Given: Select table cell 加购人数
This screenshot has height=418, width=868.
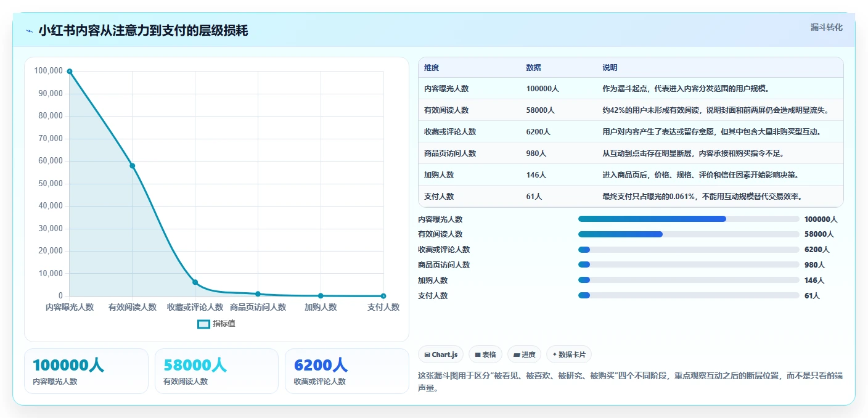Looking at the screenshot, I should click(x=439, y=175).
